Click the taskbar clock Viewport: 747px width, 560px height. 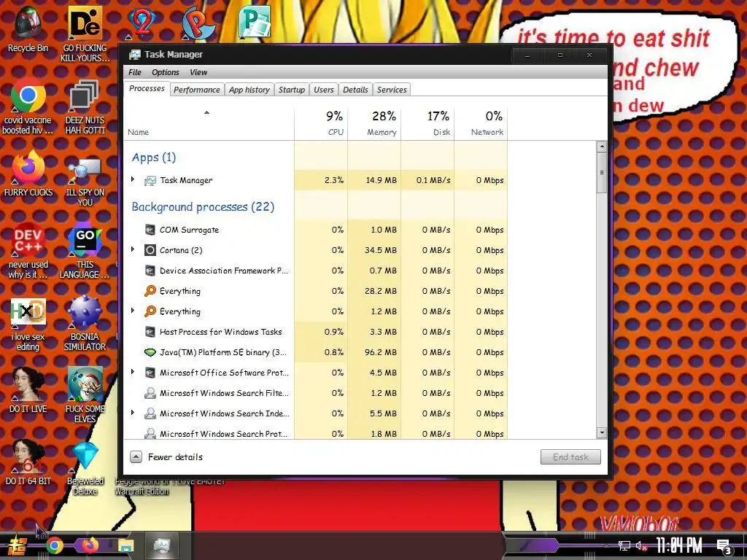pos(679,545)
